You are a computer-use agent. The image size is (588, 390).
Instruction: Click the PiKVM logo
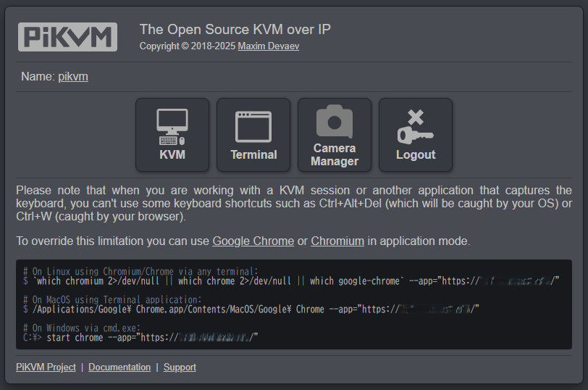point(67,37)
